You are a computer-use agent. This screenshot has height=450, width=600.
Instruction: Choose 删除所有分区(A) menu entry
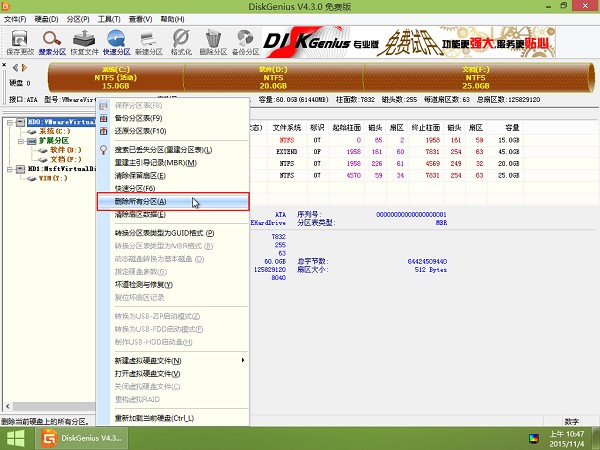173,202
